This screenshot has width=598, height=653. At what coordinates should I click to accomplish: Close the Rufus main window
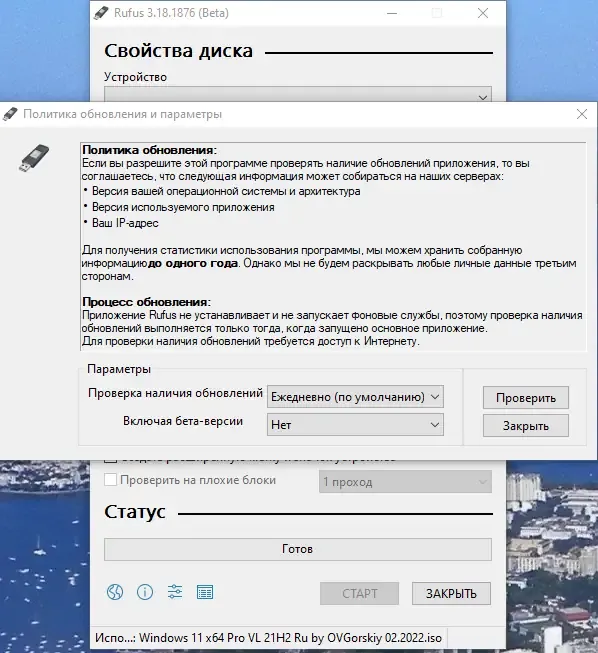[x=483, y=13]
